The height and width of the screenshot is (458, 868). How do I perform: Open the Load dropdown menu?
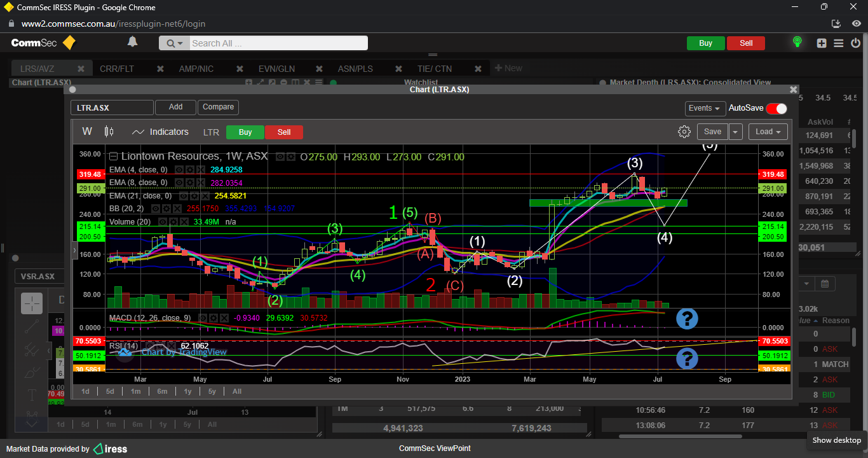(768, 132)
